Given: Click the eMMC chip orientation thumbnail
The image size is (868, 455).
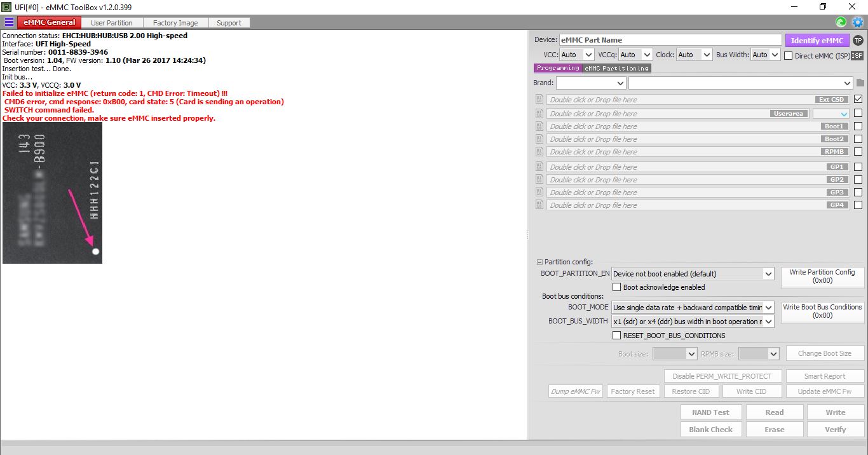Looking at the screenshot, I should pos(52,193).
